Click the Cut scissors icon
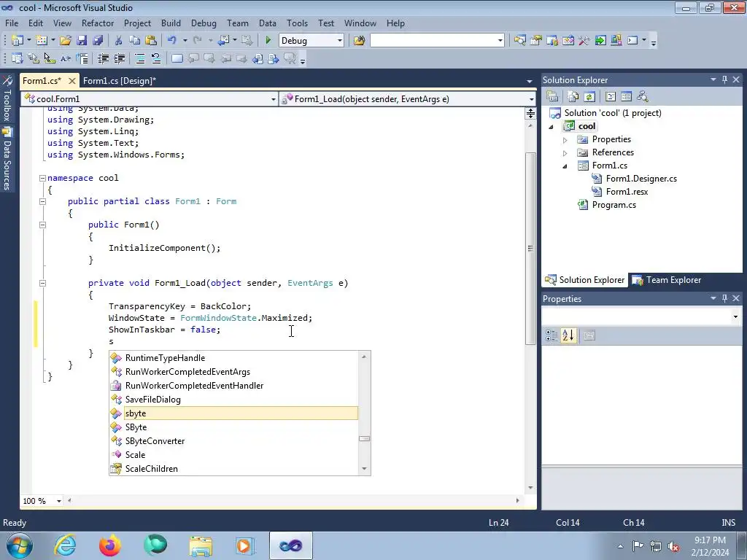747x560 pixels. point(119,41)
